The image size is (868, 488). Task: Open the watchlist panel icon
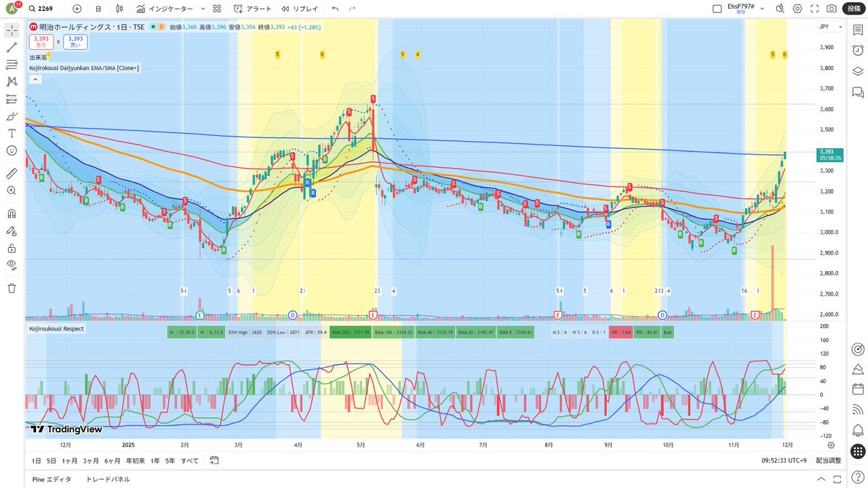(858, 30)
